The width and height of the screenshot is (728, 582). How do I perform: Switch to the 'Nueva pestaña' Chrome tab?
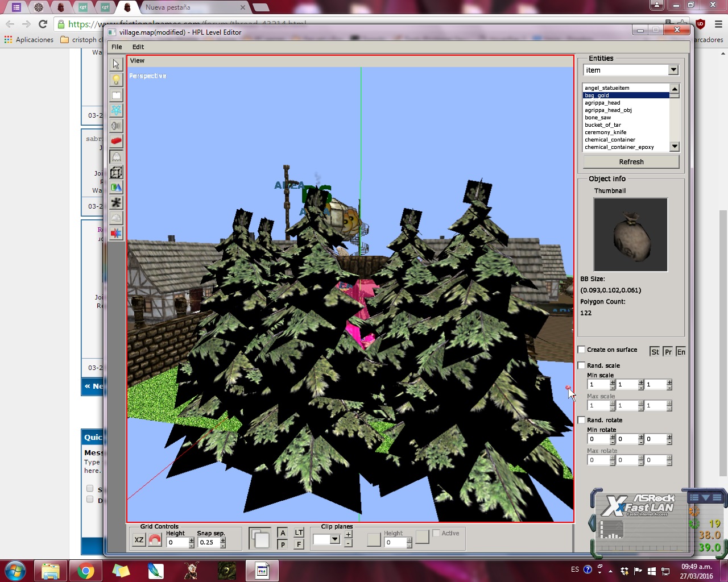195,7
